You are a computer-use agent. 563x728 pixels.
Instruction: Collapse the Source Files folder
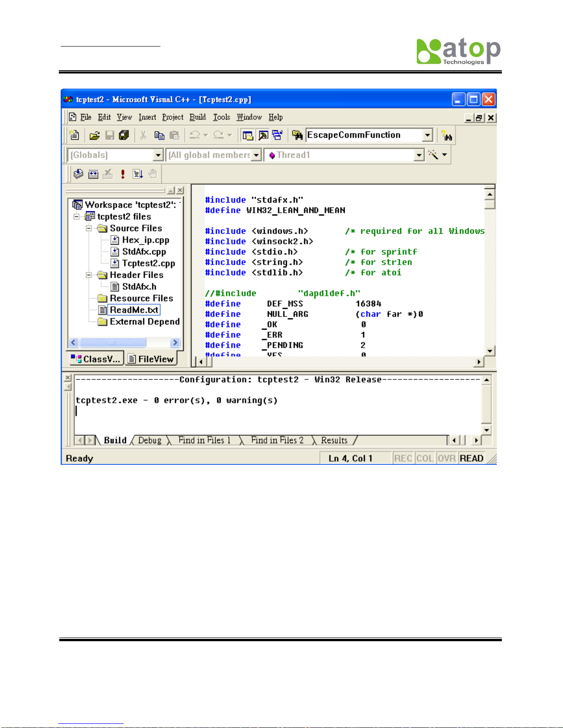point(89,228)
